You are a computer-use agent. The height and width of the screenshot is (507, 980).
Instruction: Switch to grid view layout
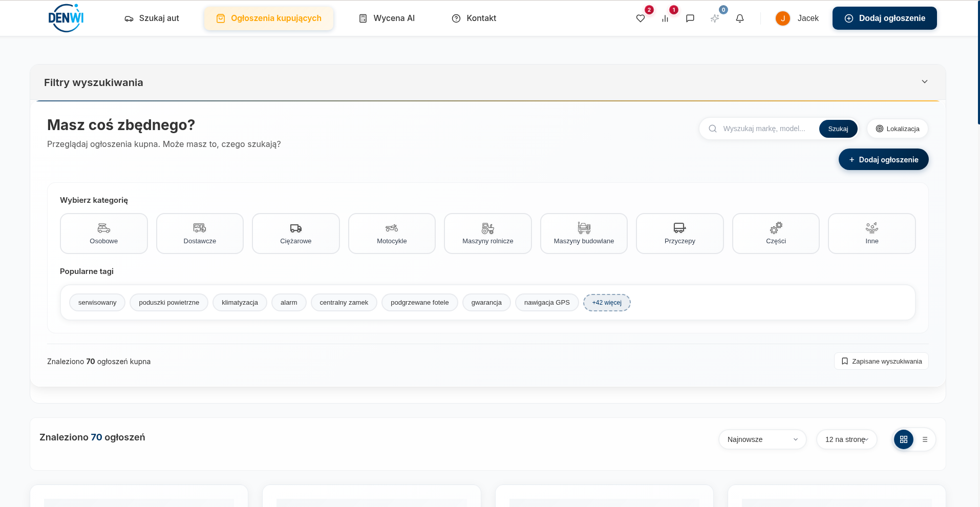tap(904, 439)
